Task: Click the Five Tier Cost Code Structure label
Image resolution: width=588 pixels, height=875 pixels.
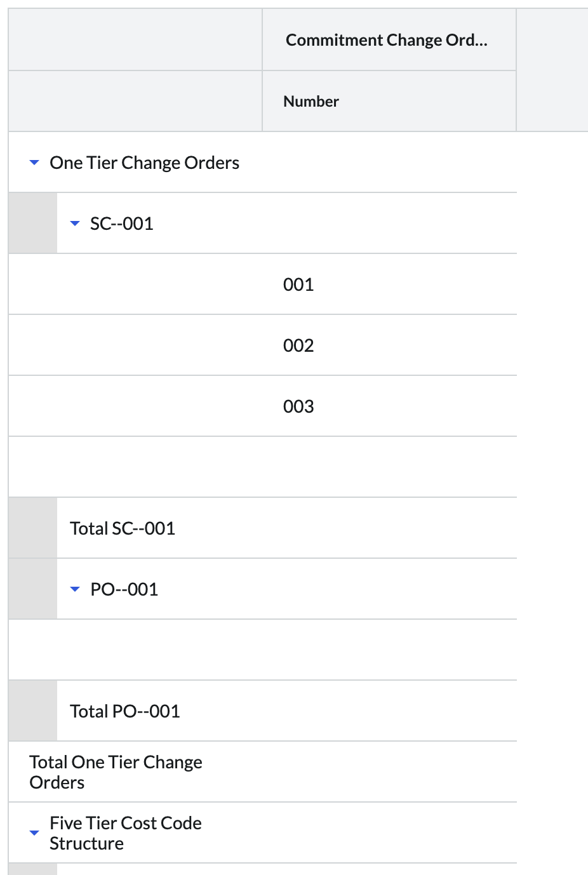Action: click(x=125, y=833)
